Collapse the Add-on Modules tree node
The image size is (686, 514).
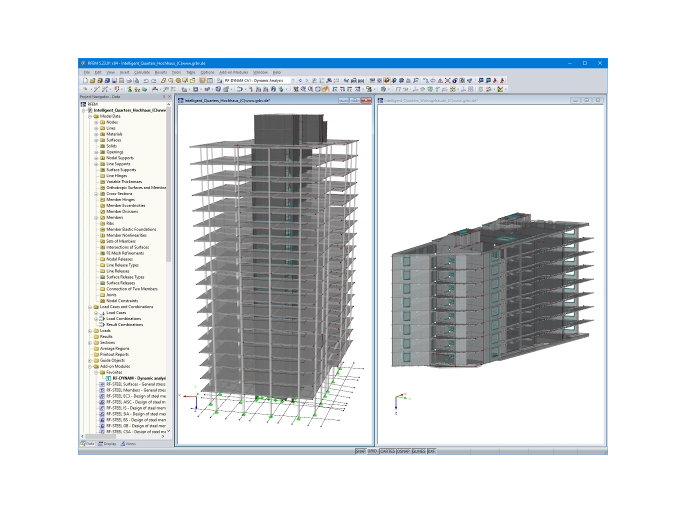click(90, 366)
